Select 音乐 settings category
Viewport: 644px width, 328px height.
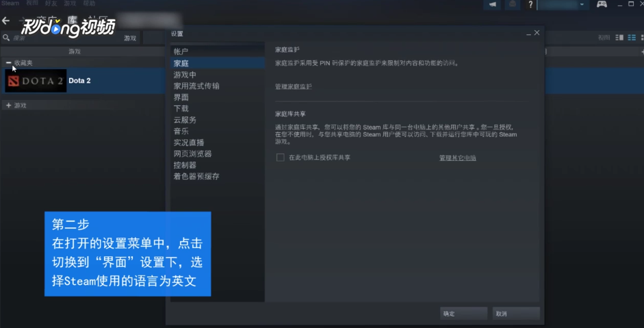click(x=217, y=131)
